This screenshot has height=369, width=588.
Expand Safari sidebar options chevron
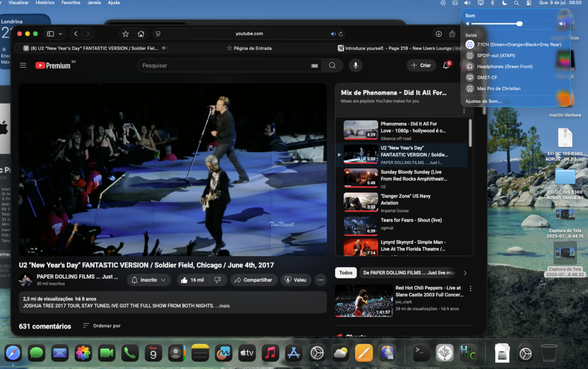click(x=61, y=33)
